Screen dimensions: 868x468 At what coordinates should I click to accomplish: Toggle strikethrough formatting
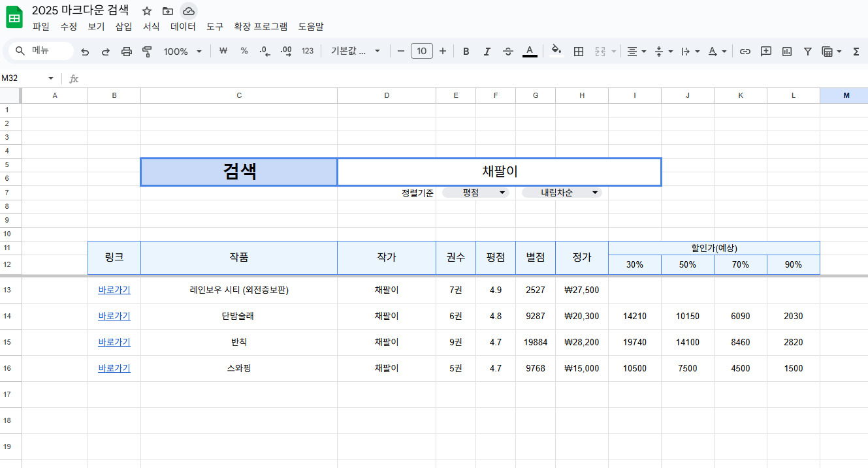508,52
